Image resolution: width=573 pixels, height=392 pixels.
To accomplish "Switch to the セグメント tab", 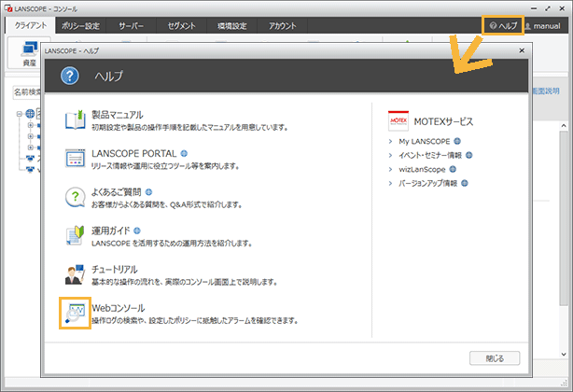I will (x=181, y=25).
